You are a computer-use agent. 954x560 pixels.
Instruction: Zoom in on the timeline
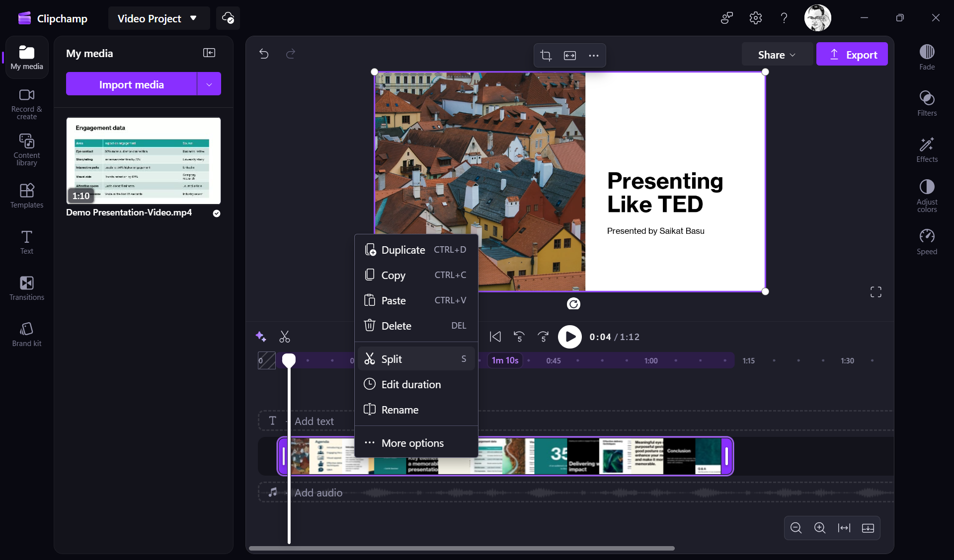pyautogui.click(x=820, y=528)
